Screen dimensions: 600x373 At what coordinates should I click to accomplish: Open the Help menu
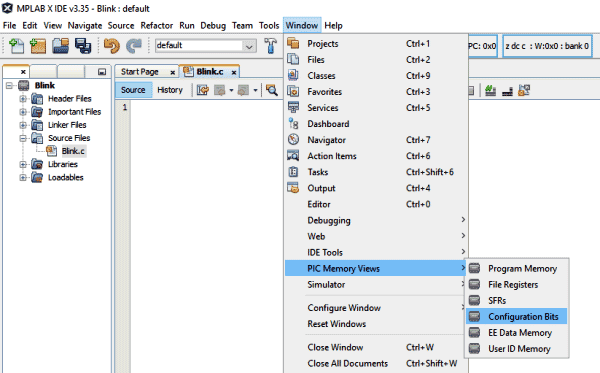point(333,26)
